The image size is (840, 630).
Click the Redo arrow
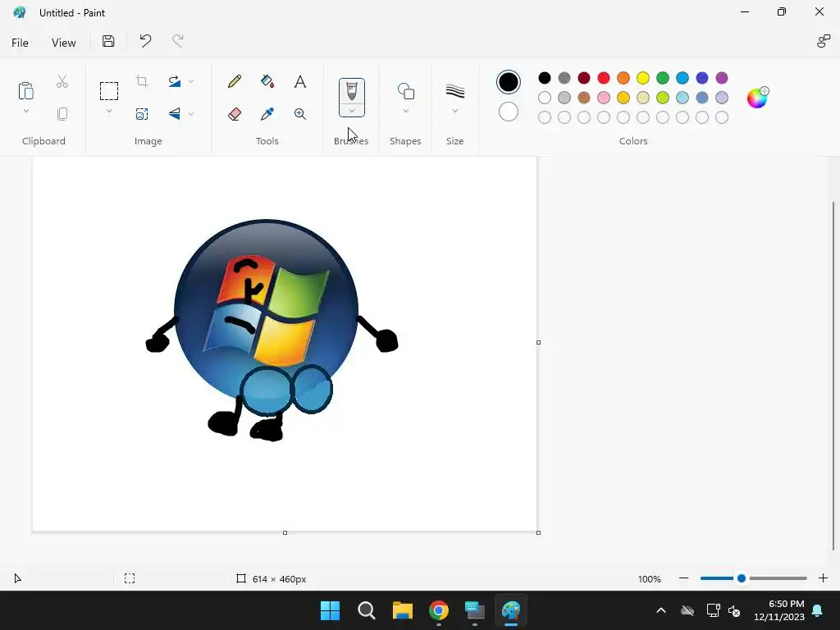pyautogui.click(x=177, y=41)
